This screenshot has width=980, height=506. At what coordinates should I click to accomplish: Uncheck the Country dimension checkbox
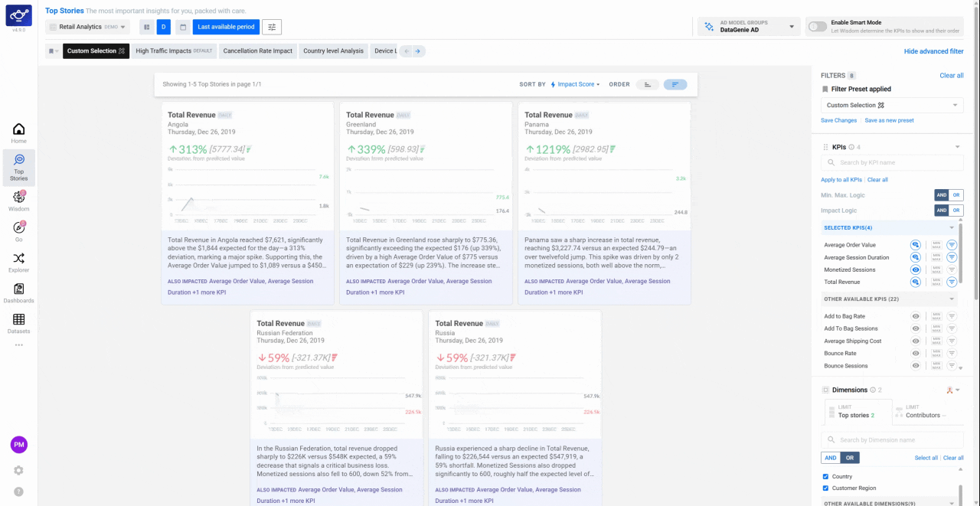pyautogui.click(x=825, y=476)
